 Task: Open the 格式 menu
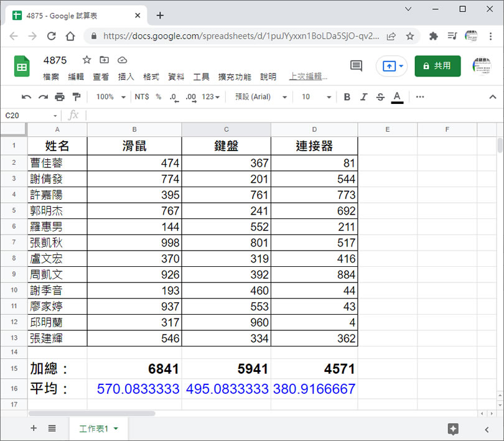click(x=151, y=77)
